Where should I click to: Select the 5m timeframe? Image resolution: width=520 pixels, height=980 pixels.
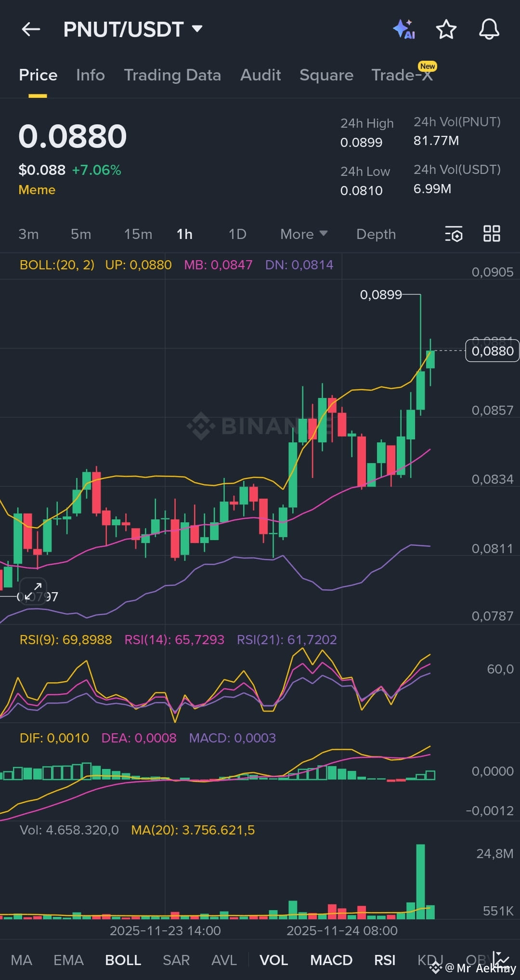(x=81, y=234)
